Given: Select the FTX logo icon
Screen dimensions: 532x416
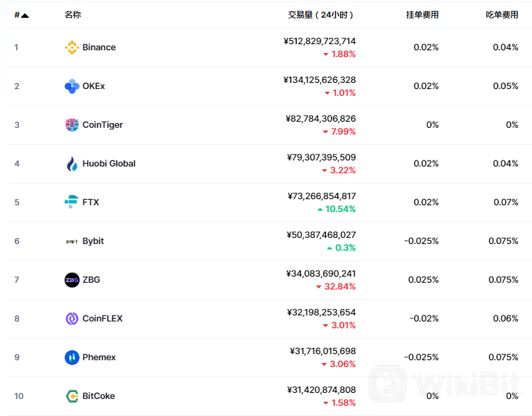Looking at the screenshot, I should (71, 202).
